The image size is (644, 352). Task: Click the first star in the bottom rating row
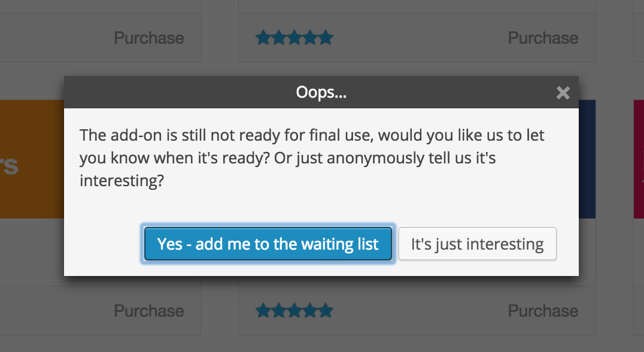click(263, 311)
